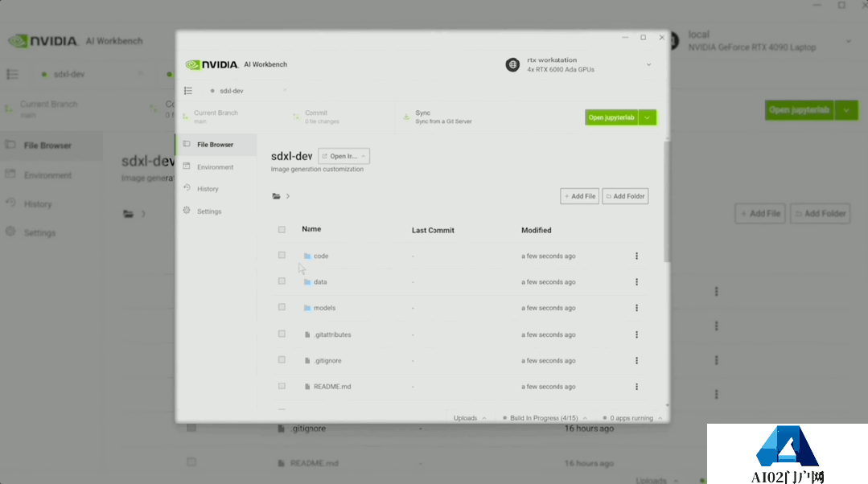Click Open jupyterlab in the background window
Image resolution: width=868 pixels, height=484 pixels.
(800, 110)
